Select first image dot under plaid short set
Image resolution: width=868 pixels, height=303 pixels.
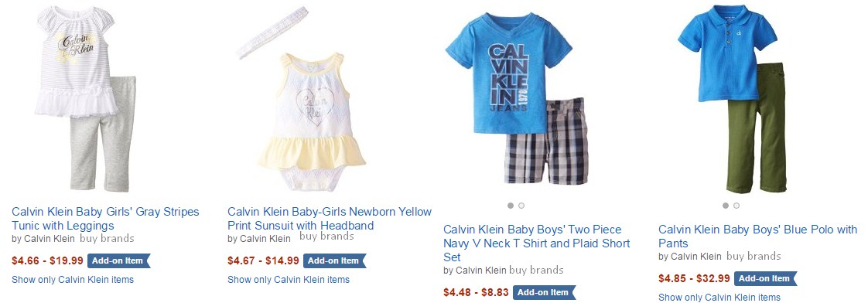click(x=511, y=206)
